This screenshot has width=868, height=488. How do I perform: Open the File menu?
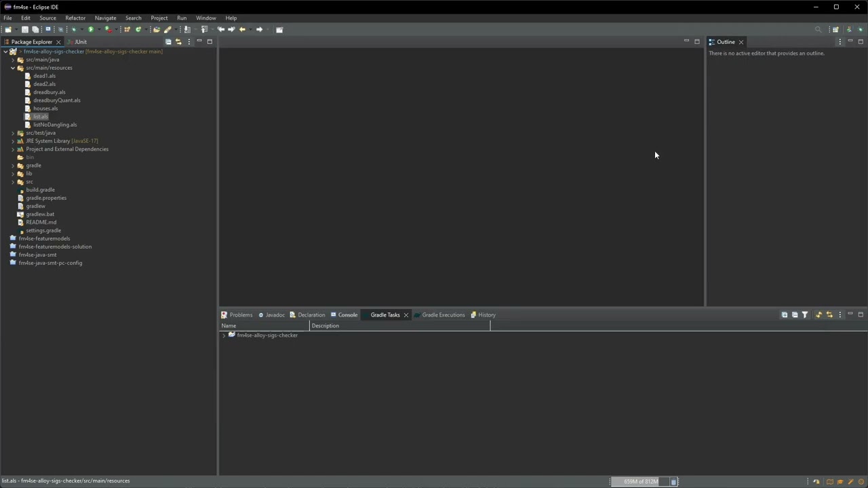[x=7, y=18]
